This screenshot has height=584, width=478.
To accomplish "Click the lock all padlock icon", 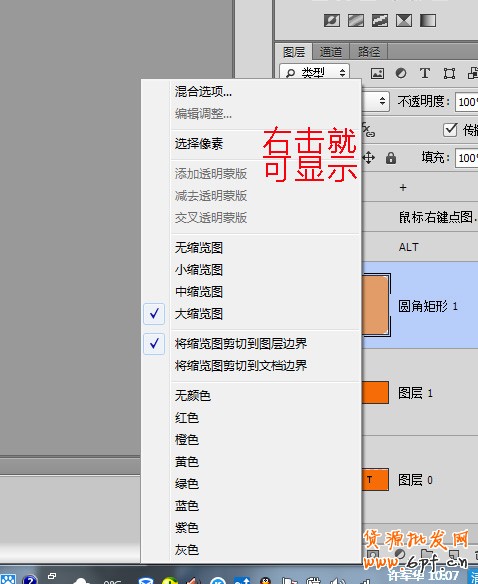I will pyautogui.click(x=391, y=158).
